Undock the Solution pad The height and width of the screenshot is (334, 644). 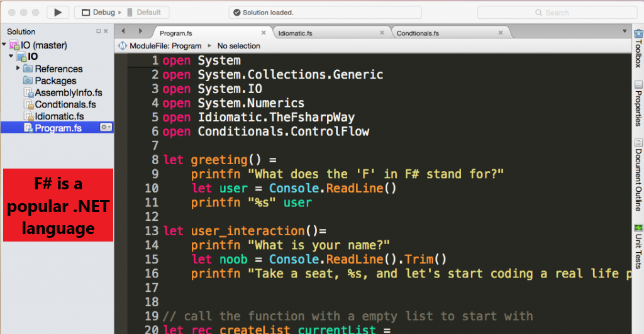pos(98,31)
